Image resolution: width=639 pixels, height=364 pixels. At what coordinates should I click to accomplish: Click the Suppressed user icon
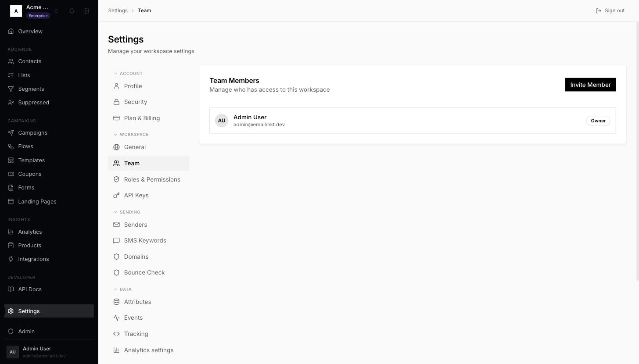point(11,103)
